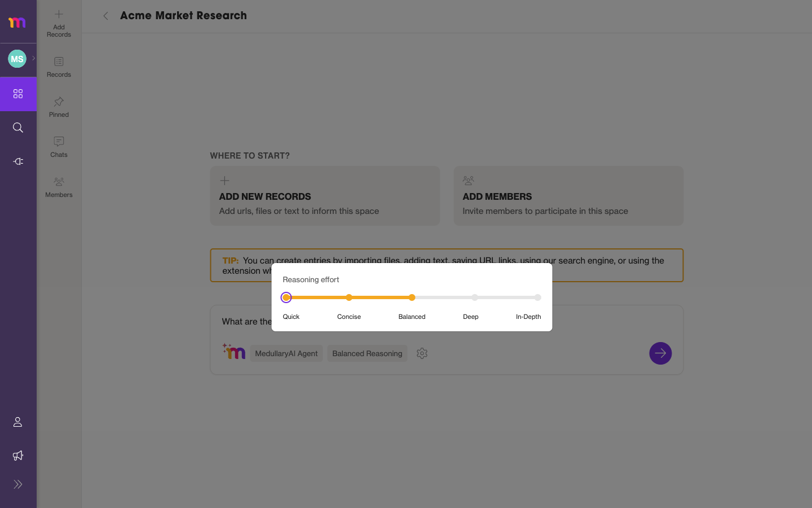Click the Add New Records card
The width and height of the screenshot is (812, 508).
[325, 196]
